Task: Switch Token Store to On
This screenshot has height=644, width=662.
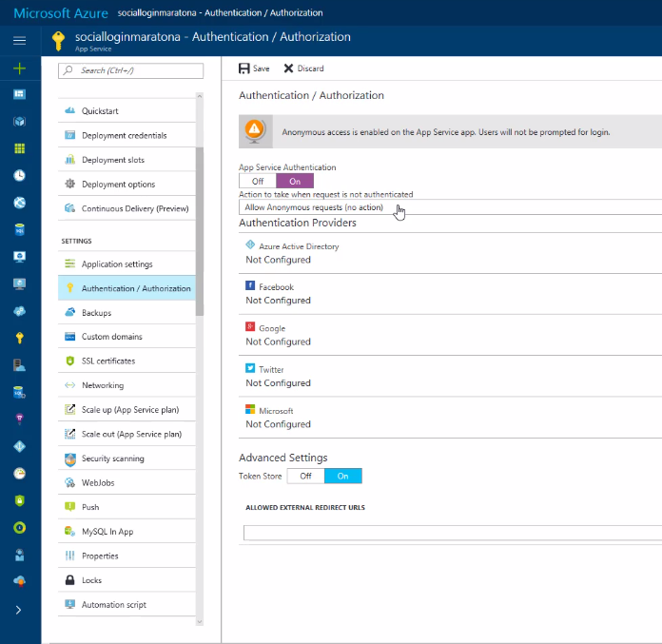Action: point(342,476)
